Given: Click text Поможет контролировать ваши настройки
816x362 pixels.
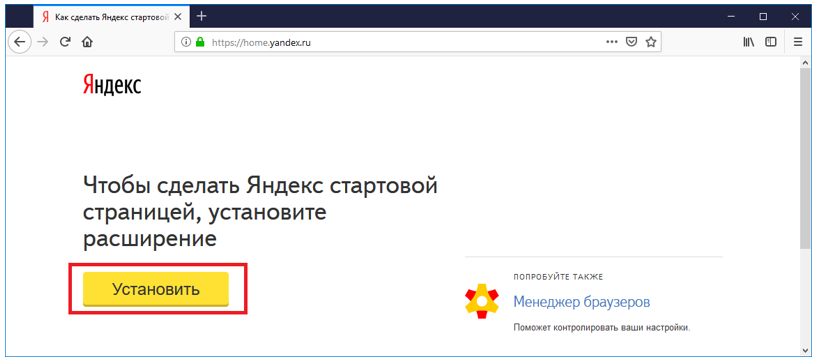Looking at the screenshot, I should click(601, 328).
